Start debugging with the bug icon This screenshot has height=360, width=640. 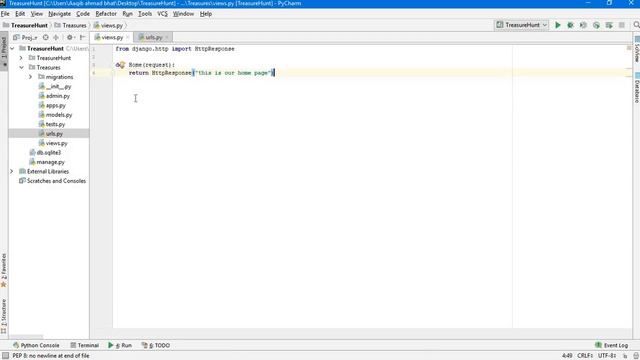[570, 25]
